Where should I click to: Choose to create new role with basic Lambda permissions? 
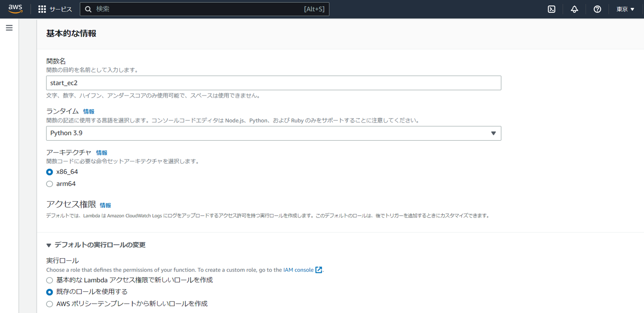(x=50, y=280)
